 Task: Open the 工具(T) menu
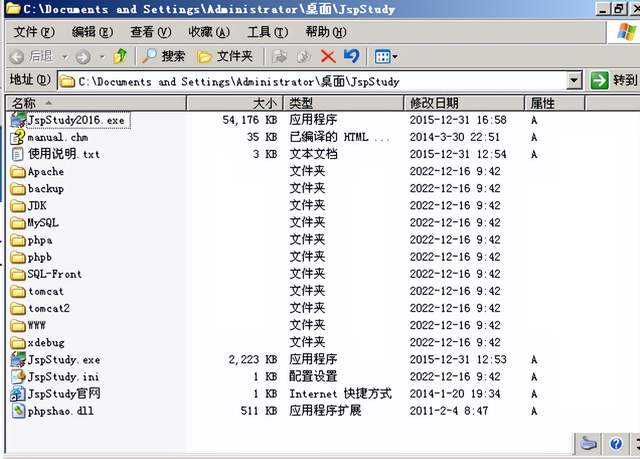[x=267, y=32]
